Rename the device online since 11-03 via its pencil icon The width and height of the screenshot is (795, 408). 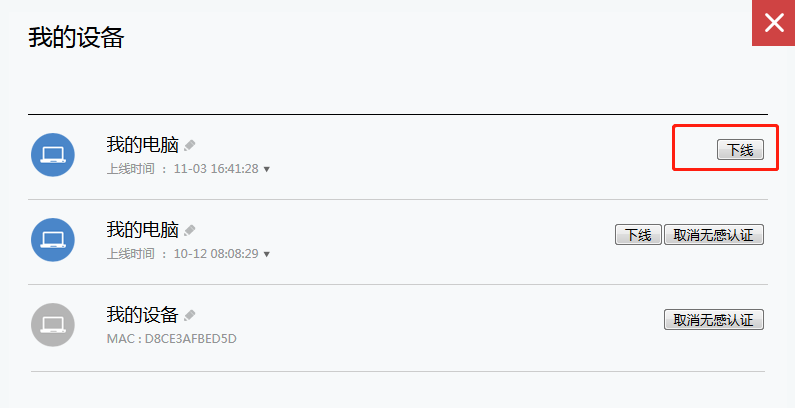coord(190,145)
